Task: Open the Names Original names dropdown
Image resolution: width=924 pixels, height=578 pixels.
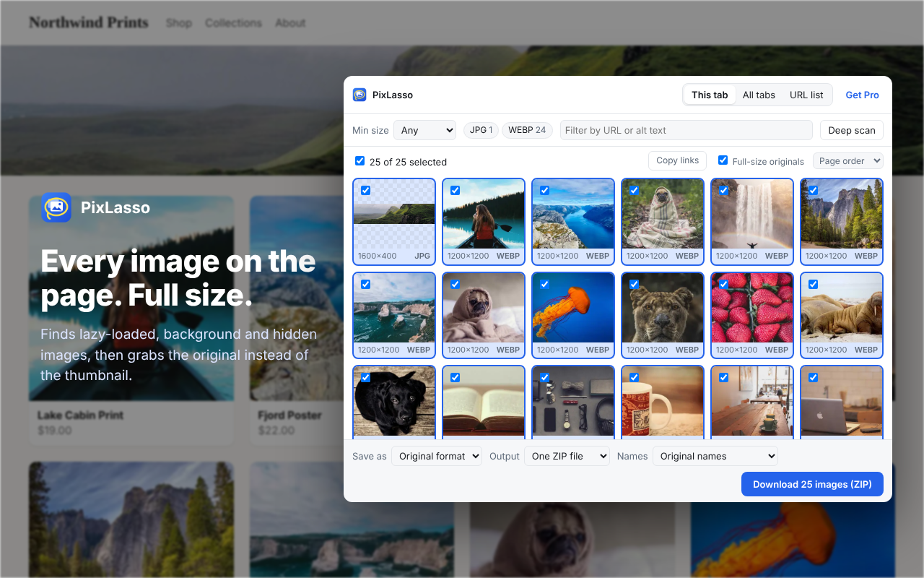Action: point(715,456)
